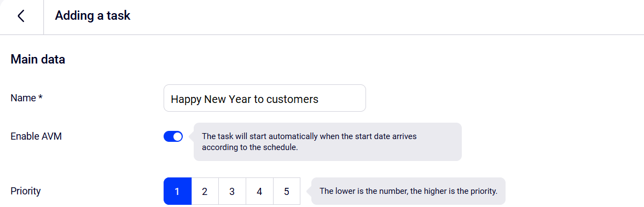644x207 pixels.
Task: Click the 'Enable AVM' label text
Action: (x=36, y=136)
